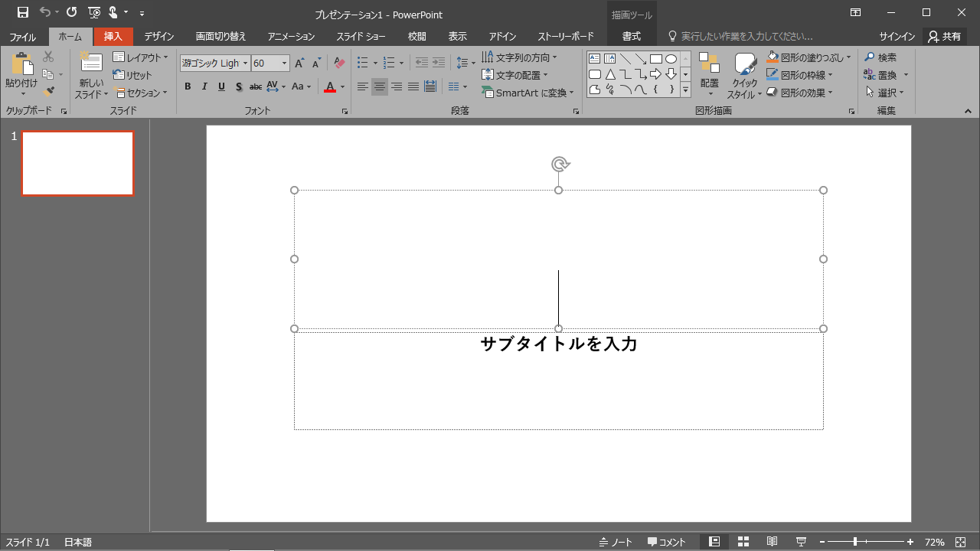This screenshot has width=980, height=551.
Task: Fit slide to current window icon
Action: 960,542
